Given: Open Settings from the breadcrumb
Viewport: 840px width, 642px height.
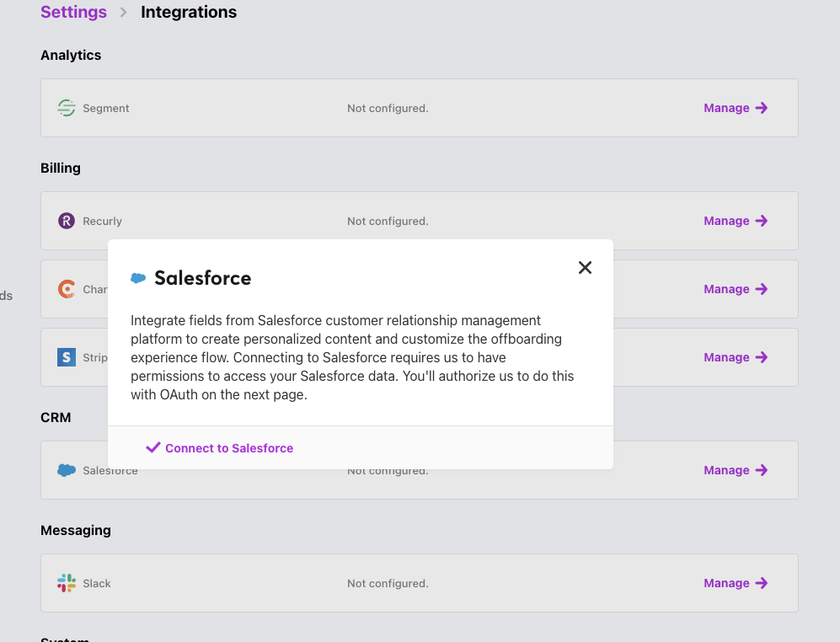Looking at the screenshot, I should point(73,12).
